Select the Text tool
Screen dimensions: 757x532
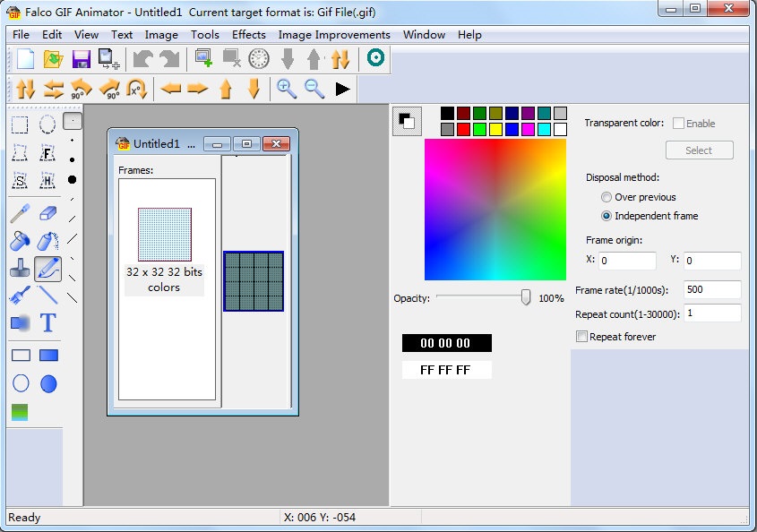point(48,322)
